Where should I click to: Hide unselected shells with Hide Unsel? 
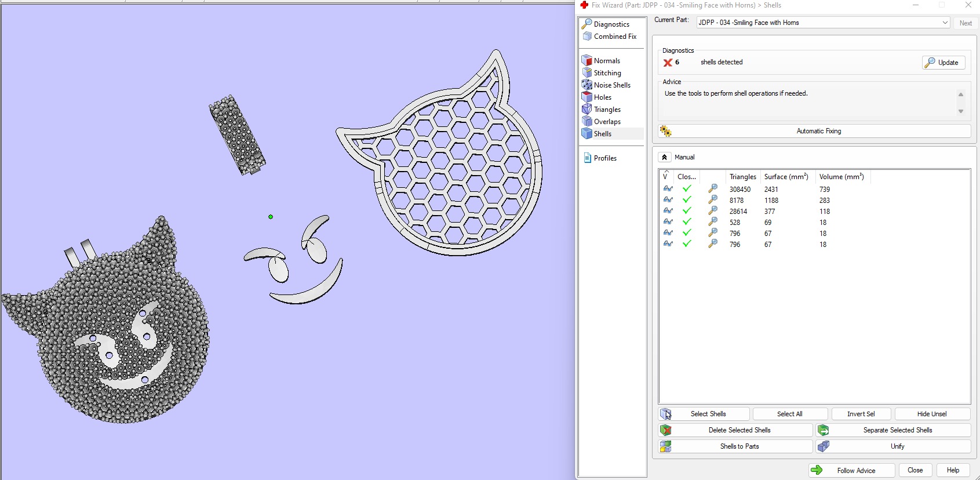coord(932,414)
